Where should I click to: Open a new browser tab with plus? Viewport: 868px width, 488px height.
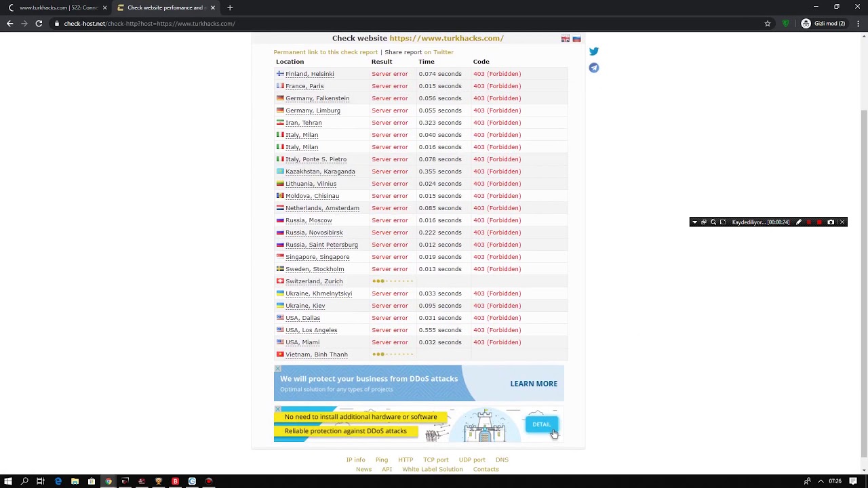230,7
